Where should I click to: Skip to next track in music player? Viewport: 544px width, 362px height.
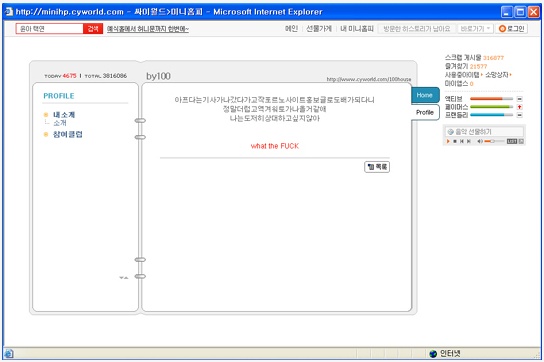click(x=469, y=141)
